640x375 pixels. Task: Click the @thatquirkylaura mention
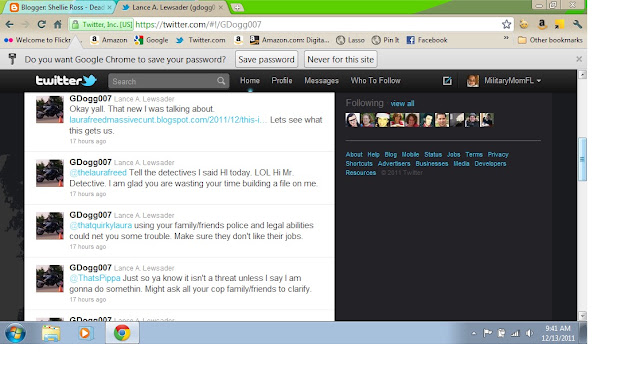[x=100, y=225]
